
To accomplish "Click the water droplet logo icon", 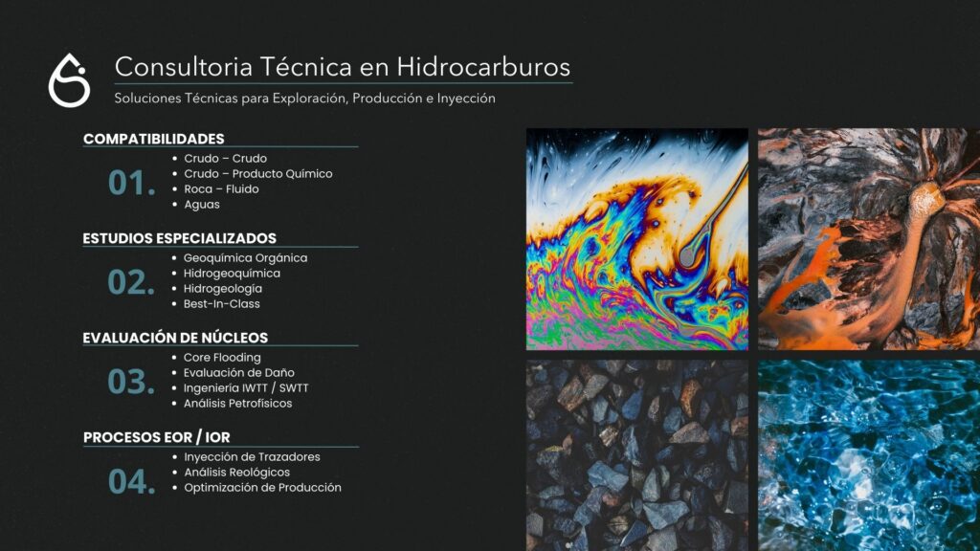I will click(x=69, y=80).
